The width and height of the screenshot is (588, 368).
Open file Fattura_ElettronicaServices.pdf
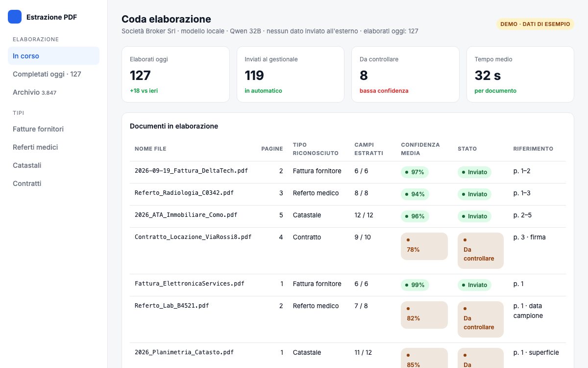[190, 284]
